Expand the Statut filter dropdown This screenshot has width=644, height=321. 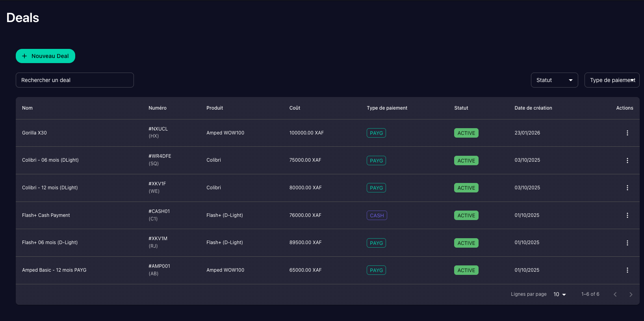[554, 80]
